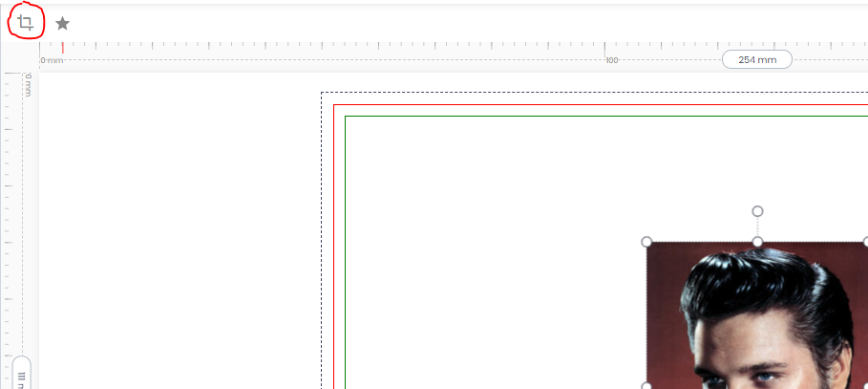The image size is (868, 389).
Task: Click the top-right corner handle of the photo
Action: click(865, 242)
